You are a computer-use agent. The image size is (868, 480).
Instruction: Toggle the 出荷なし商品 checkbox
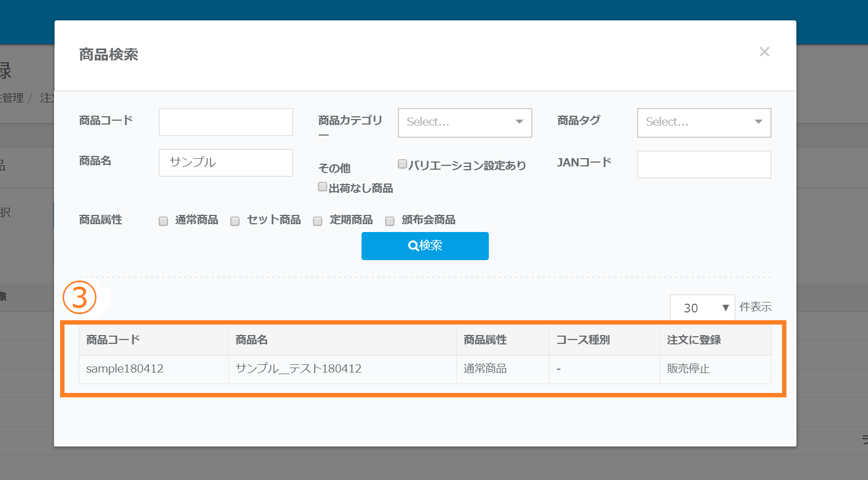[322, 187]
